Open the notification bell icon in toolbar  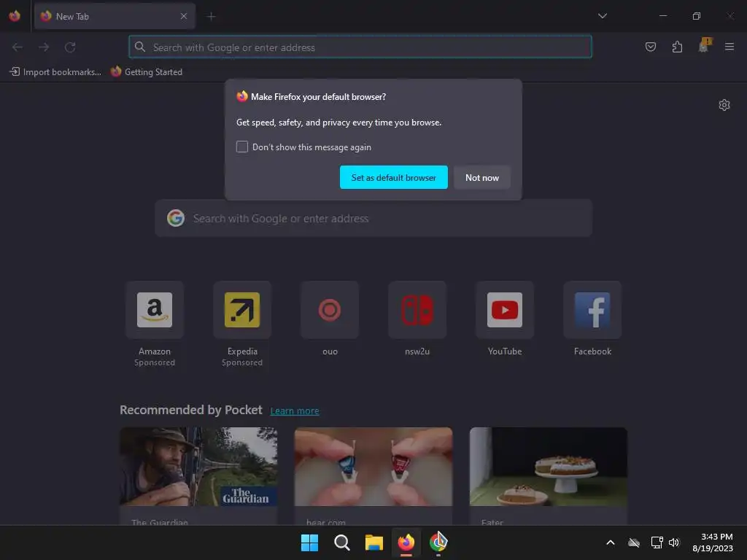704,46
